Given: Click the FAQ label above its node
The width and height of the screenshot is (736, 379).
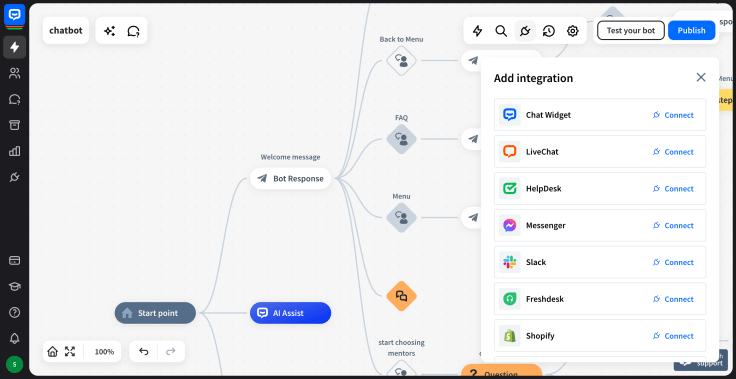Looking at the screenshot, I should (x=401, y=117).
